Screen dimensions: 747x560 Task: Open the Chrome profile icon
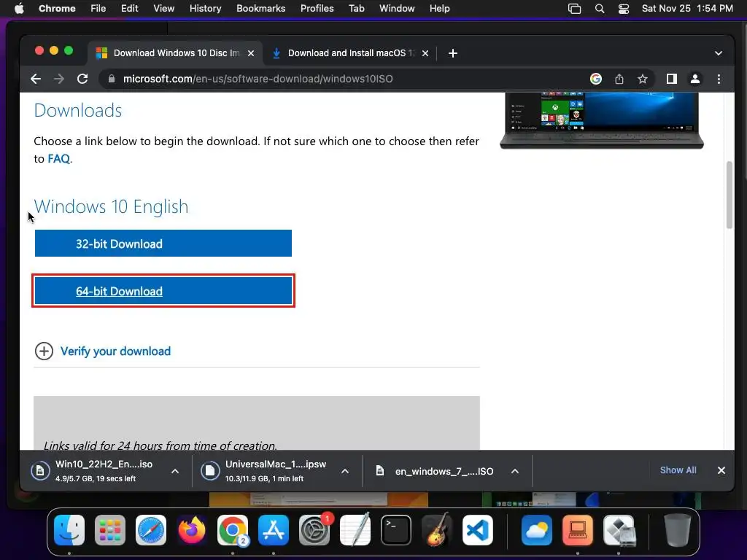(695, 79)
